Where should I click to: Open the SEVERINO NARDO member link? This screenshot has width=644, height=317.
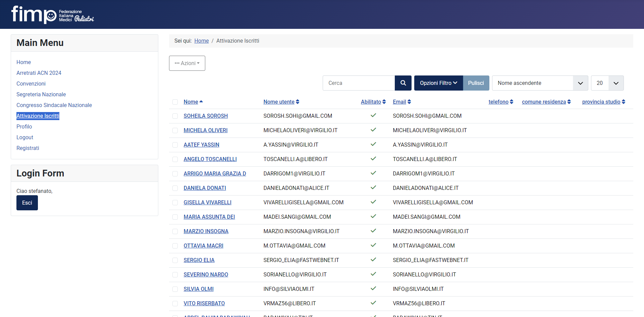click(206, 274)
